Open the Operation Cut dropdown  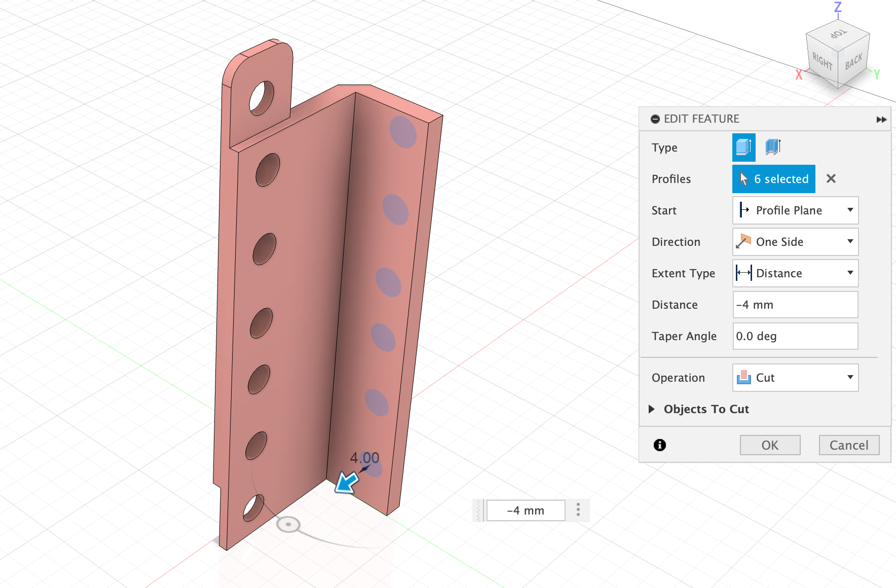click(x=795, y=378)
